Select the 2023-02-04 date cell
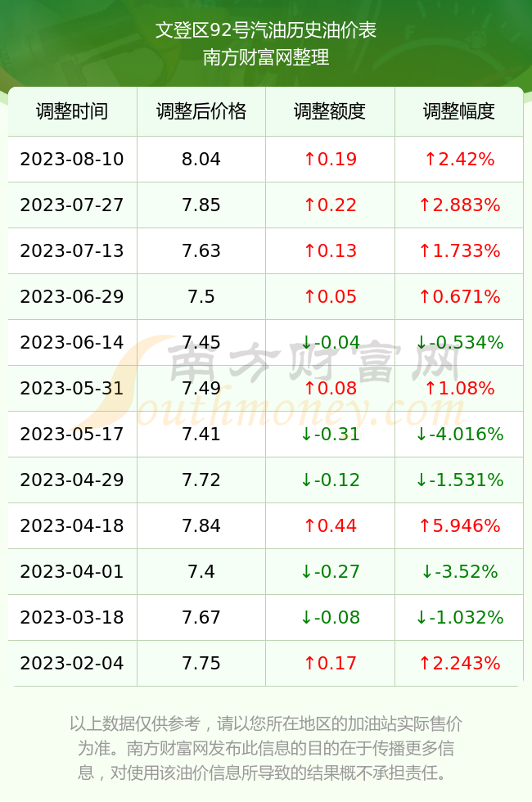Screen dimensions: 532x802 click(x=72, y=664)
